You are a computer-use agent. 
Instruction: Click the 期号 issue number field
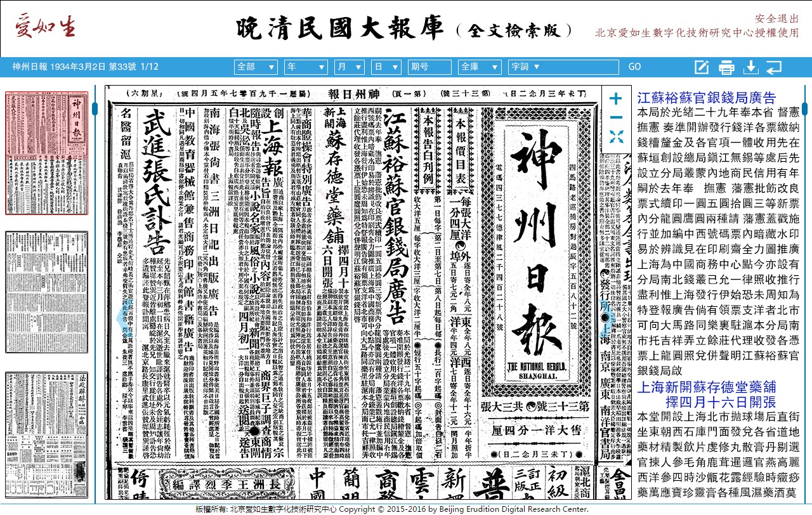click(429, 67)
